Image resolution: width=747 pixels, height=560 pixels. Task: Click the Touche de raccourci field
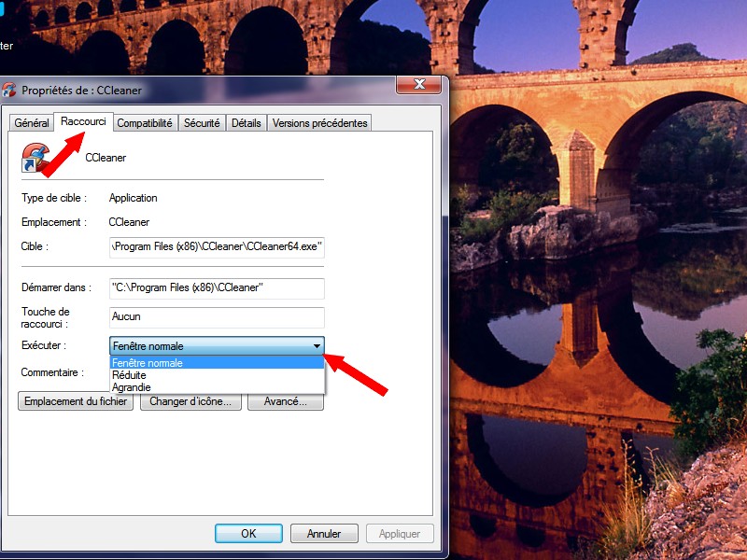click(217, 316)
